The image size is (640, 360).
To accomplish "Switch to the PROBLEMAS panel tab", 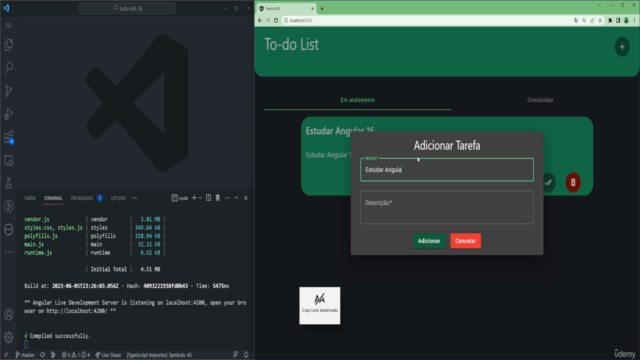I will tap(82, 198).
